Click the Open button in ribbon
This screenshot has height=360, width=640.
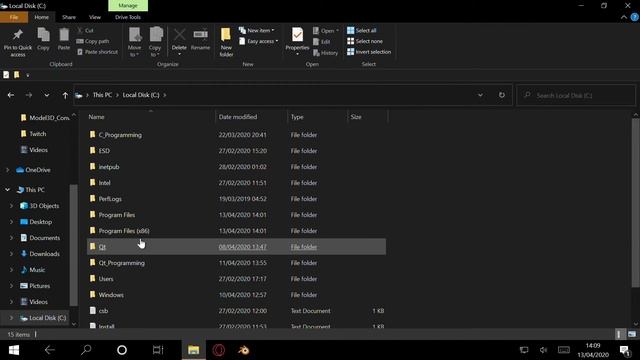coord(326,31)
